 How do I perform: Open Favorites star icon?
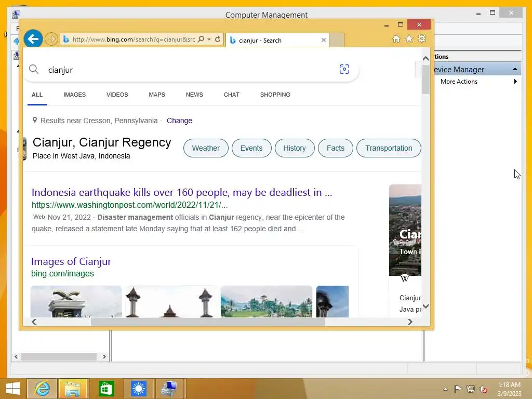pos(409,38)
